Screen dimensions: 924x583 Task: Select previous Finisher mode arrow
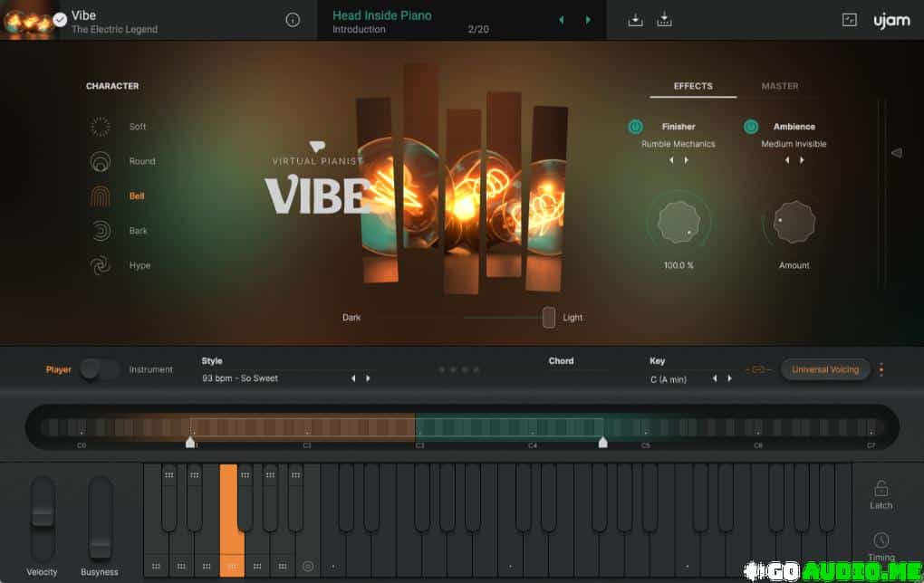(x=671, y=160)
